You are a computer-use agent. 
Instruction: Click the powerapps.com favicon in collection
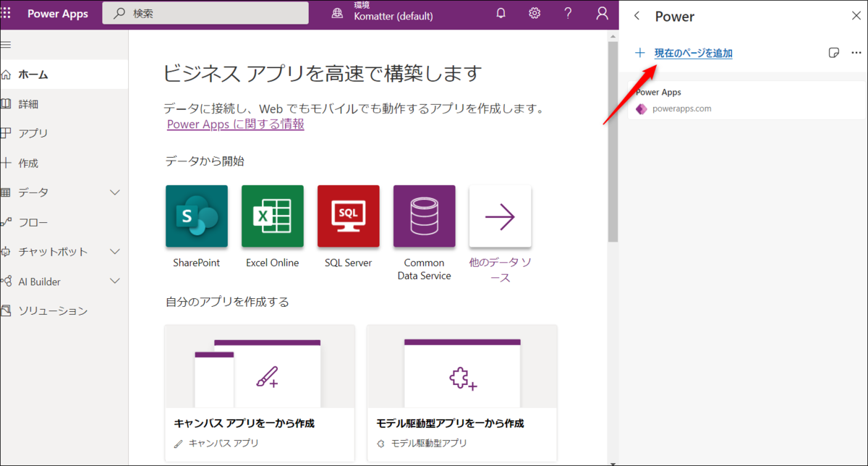tap(640, 109)
